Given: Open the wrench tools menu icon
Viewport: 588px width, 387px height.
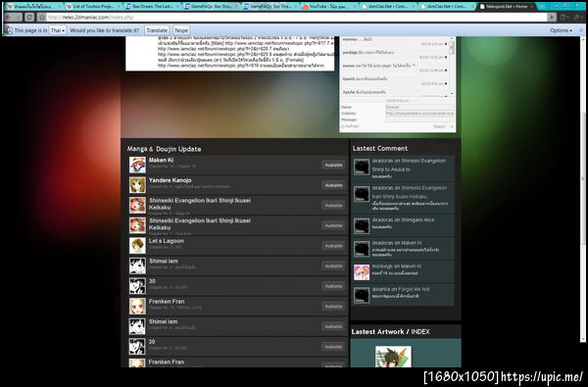Looking at the screenshot, I should coord(577,17).
